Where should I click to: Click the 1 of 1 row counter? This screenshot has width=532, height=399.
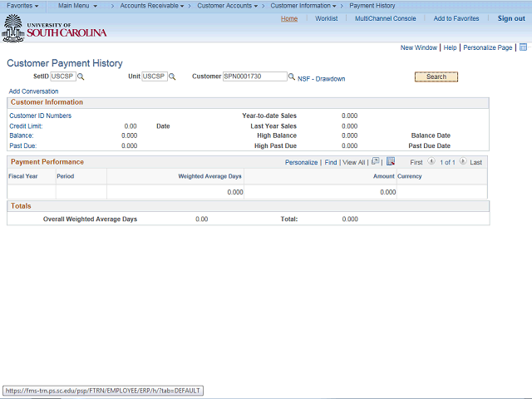(447, 163)
